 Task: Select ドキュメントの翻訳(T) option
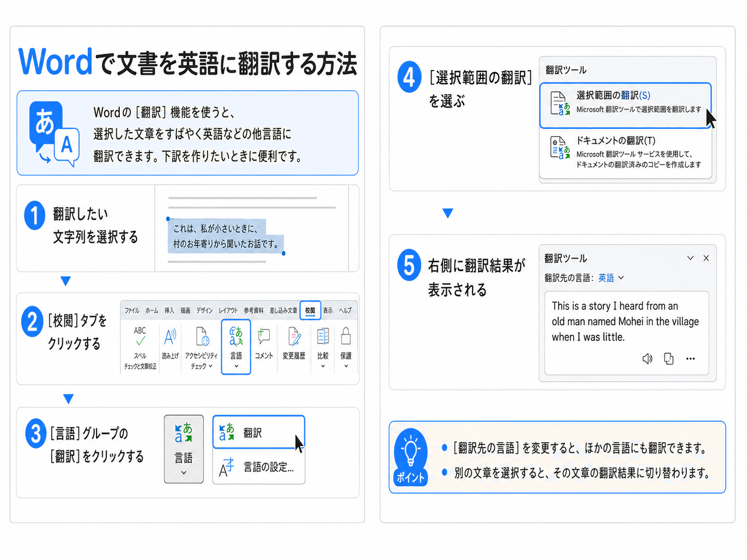click(x=625, y=153)
